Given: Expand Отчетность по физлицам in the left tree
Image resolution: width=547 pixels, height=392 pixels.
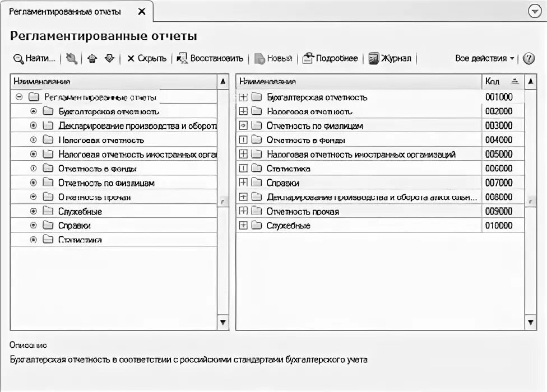Looking at the screenshot, I should [33, 183].
